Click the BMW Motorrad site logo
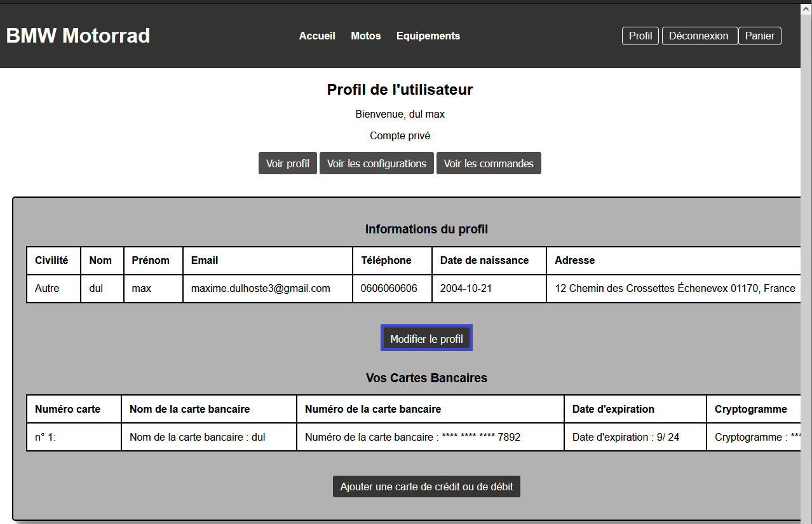 pos(78,36)
